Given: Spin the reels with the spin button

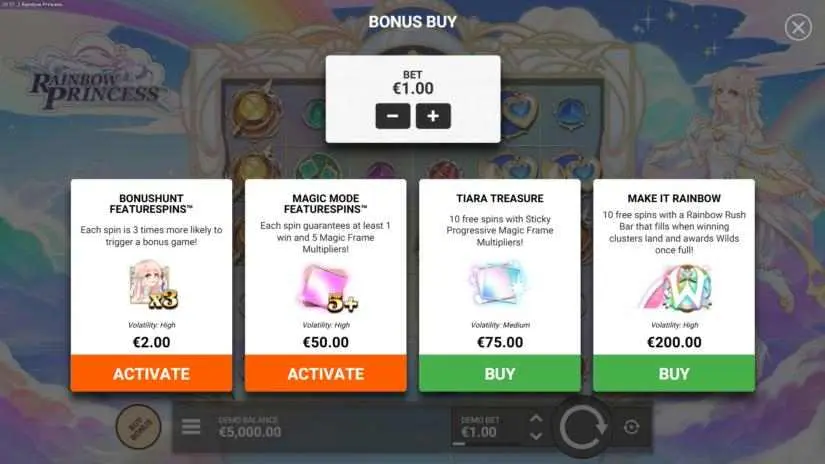Looking at the screenshot, I should click(x=582, y=427).
